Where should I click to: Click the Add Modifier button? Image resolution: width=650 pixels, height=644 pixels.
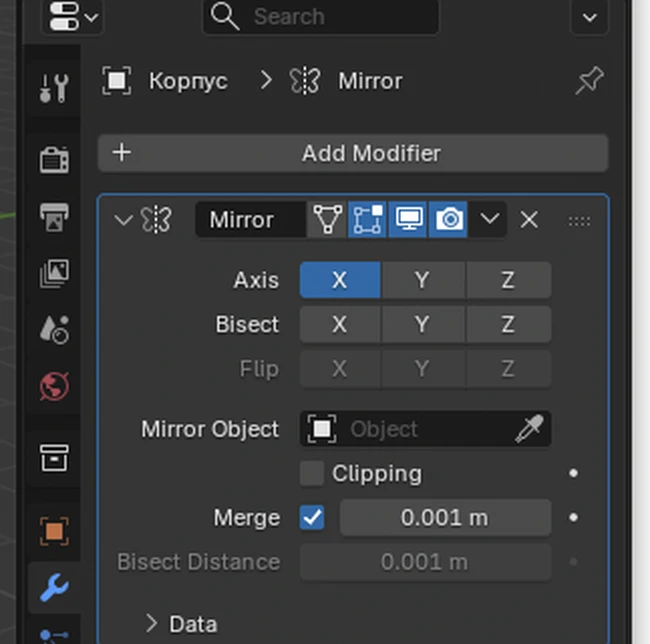[353, 153]
